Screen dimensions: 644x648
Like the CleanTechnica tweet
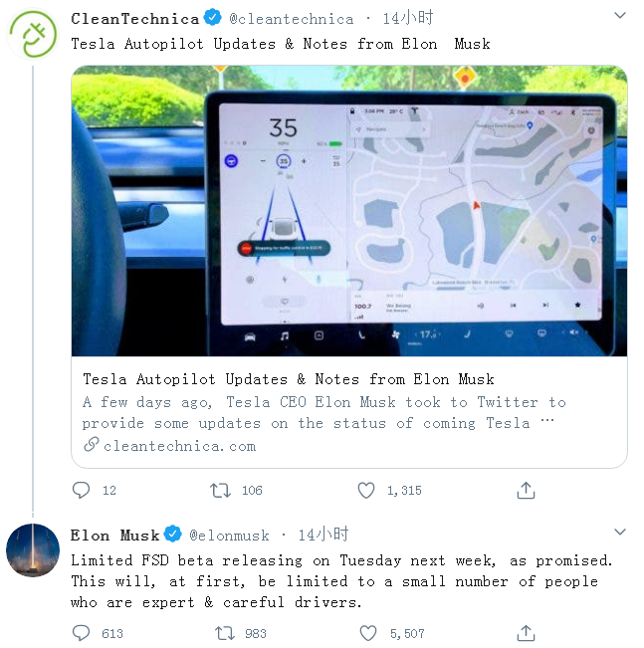pyautogui.click(x=366, y=490)
